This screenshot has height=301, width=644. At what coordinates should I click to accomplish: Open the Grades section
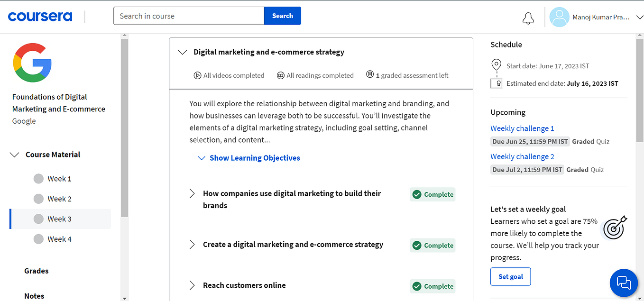[36, 271]
